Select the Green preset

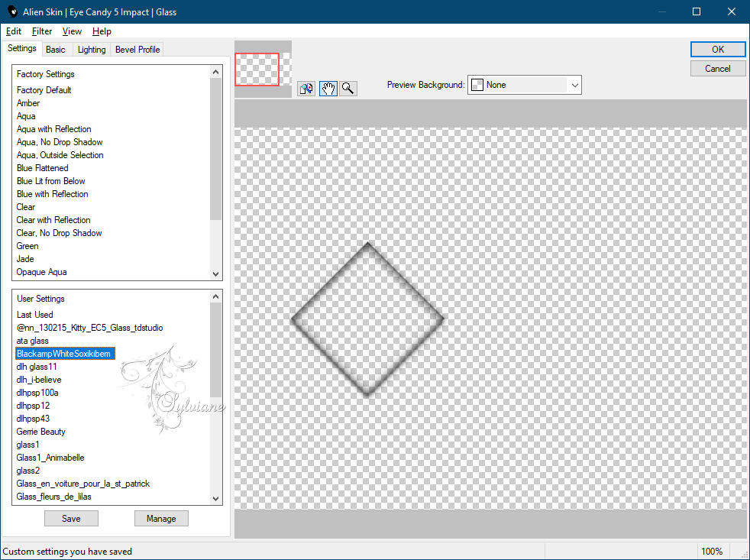point(27,245)
